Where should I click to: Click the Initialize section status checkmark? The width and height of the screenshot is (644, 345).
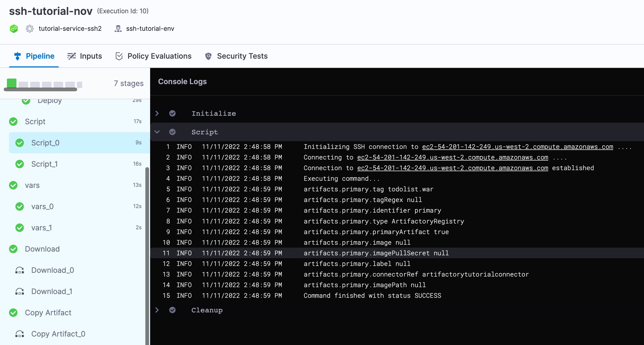[x=172, y=113]
